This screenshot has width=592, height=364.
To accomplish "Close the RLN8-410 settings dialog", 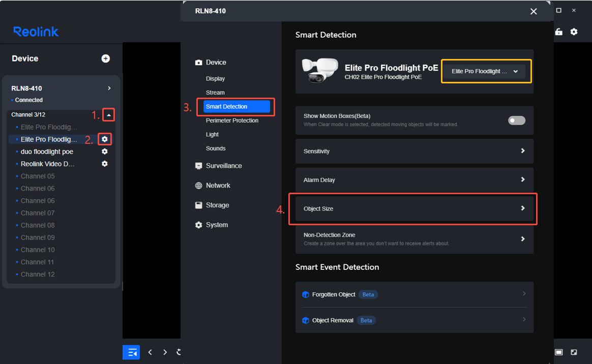I will pos(534,11).
